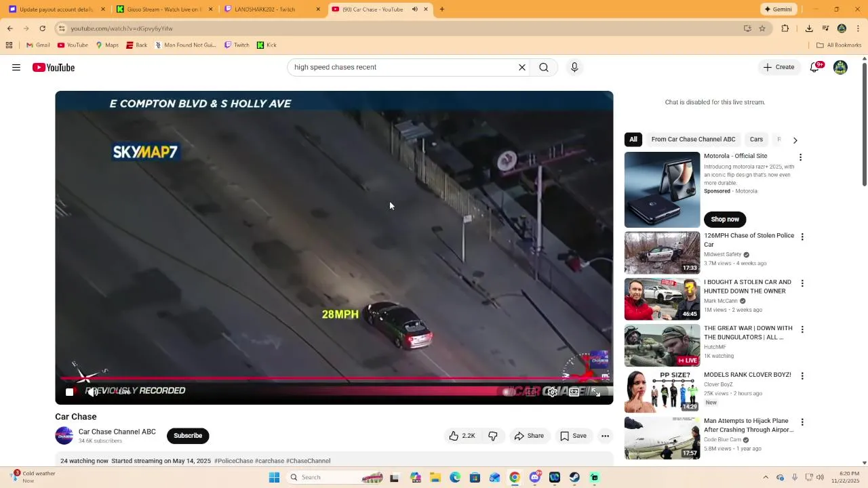Viewport: 868px width, 488px height.
Task: Filter by From Car Chase Channel ABC
Action: pyautogui.click(x=693, y=140)
